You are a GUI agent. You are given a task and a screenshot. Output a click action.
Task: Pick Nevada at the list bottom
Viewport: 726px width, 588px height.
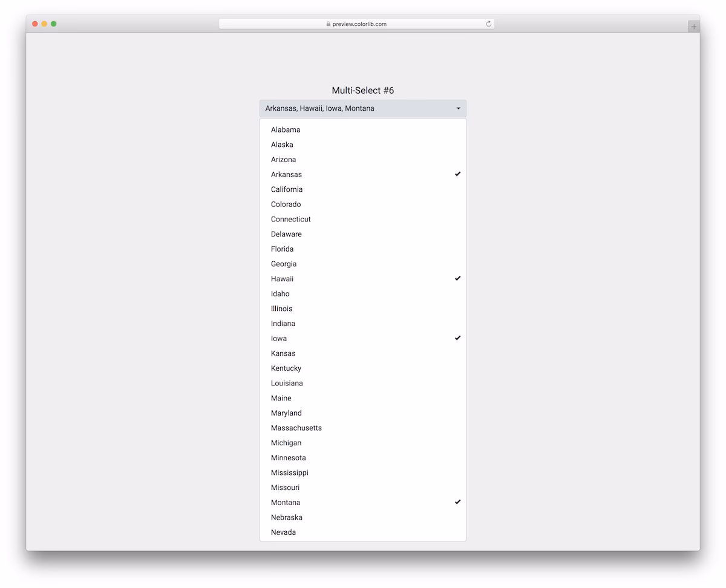363,532
